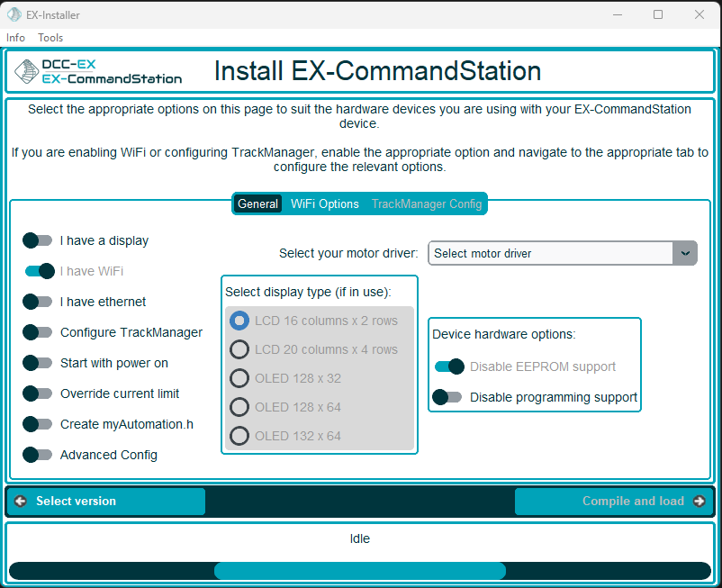
Task: Click the 'Idle' status text
Action: point(360,538)
